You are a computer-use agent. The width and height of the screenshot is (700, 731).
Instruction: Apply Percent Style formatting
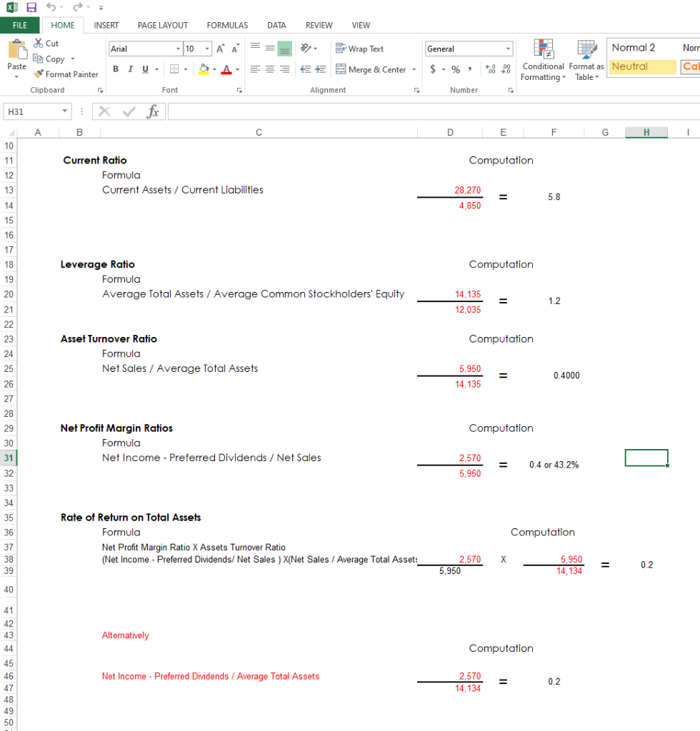(x=455, y=70)
